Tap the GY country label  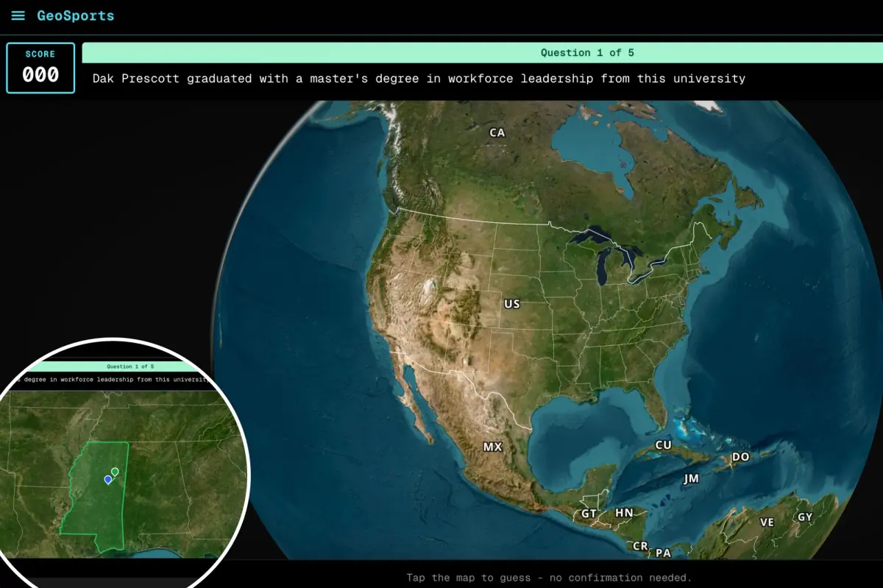pos(806,517)
